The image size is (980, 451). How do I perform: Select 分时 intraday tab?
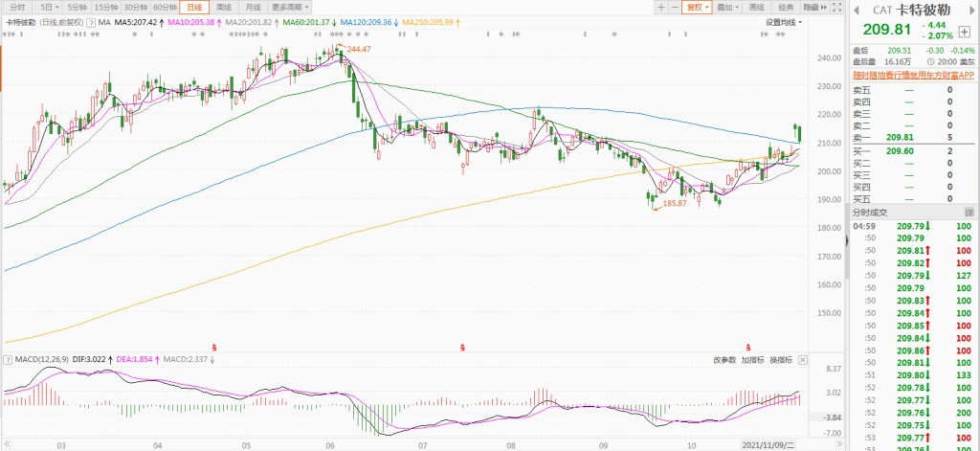point(17,7)
